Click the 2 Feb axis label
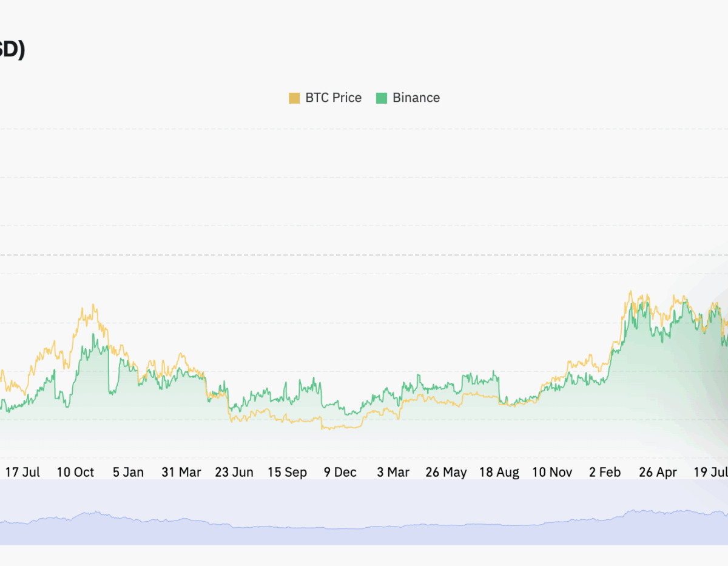The image size is (728, 566). [605, 472]
